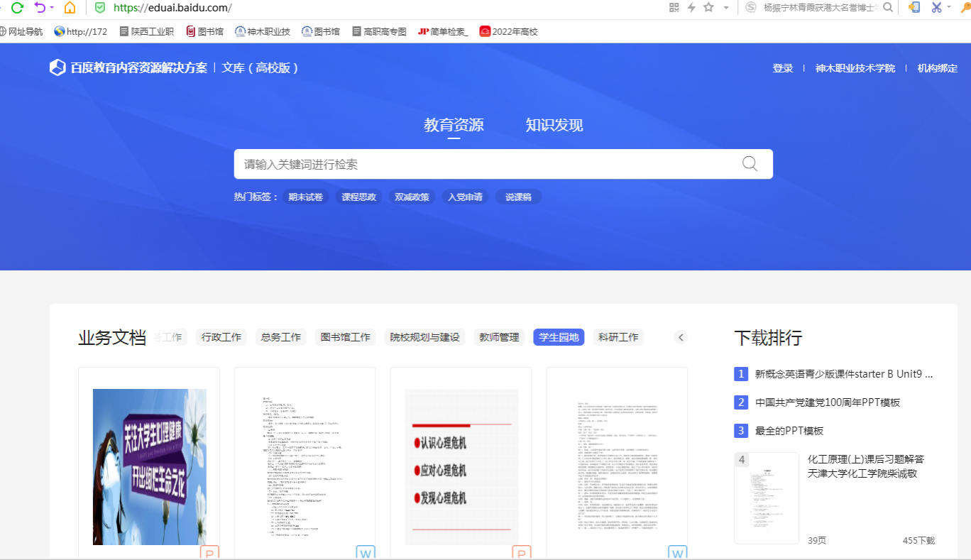Bookmark this page with the star icon
This screenshot has height=560, width=971.
(708, 8)
